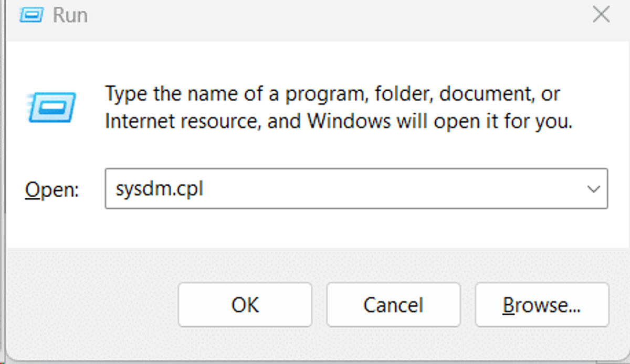This screenshot has height=364, width=630.
Task: Click the "Run" title text
Action: click(70, 15)
